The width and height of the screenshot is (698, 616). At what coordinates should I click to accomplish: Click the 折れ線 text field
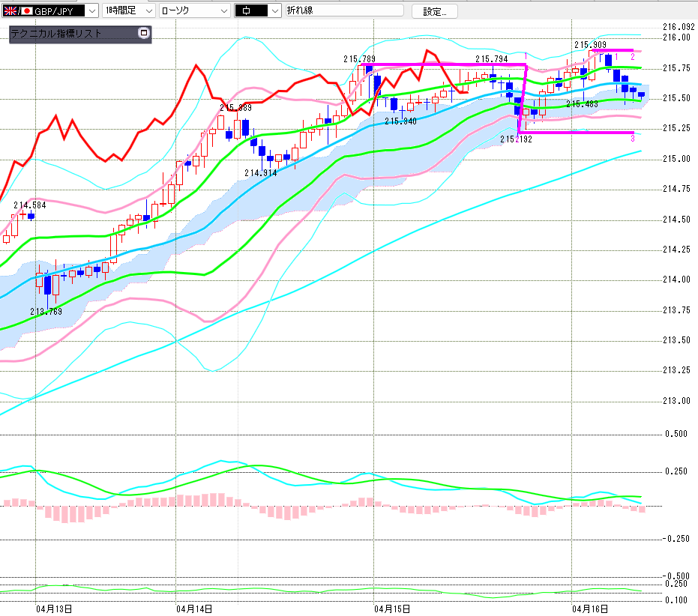click(x=343, y=11)
